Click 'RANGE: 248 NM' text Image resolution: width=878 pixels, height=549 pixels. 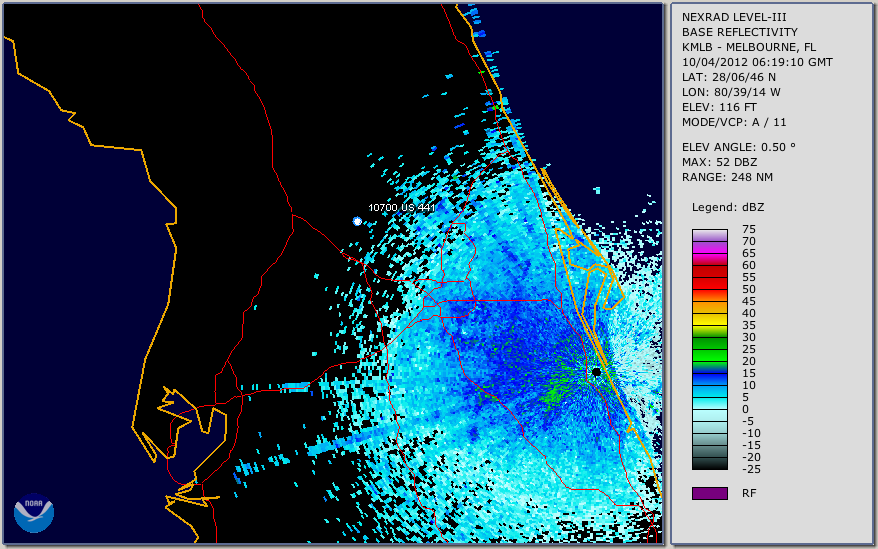[x=727, y=178]
